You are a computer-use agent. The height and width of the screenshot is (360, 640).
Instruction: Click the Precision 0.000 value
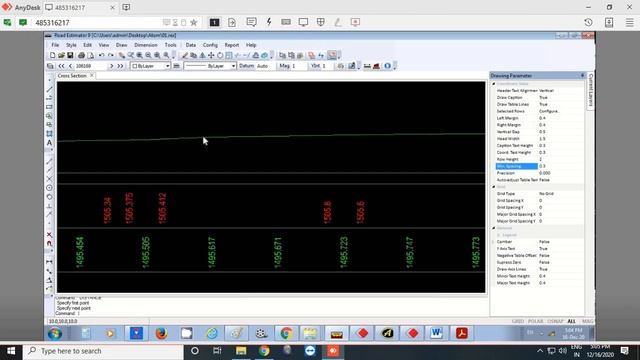(544, 173)
